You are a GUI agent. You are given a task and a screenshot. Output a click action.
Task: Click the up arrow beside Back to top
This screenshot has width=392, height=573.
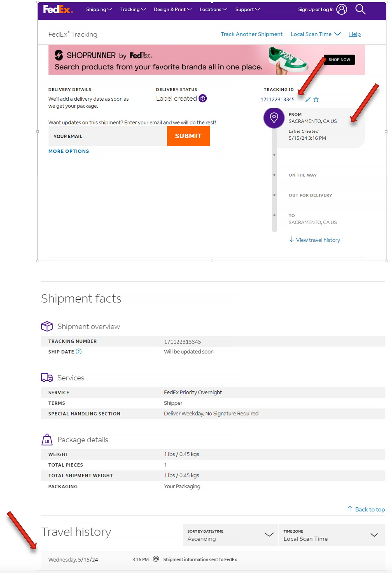tap(350, 509)
